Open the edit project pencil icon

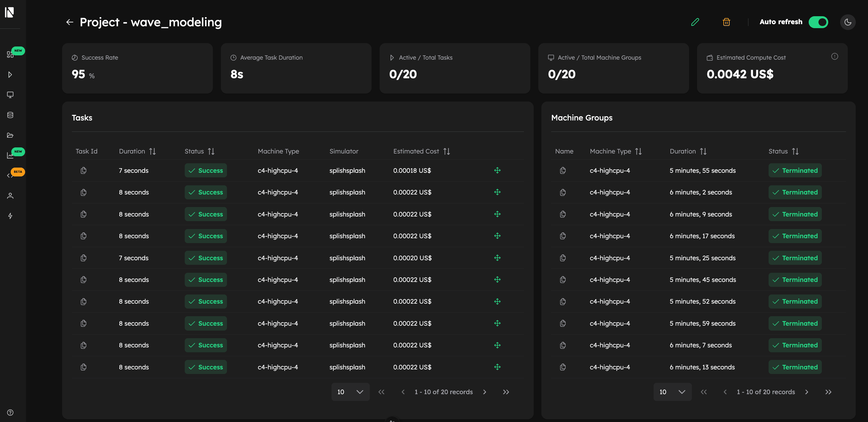coord(696,22)
